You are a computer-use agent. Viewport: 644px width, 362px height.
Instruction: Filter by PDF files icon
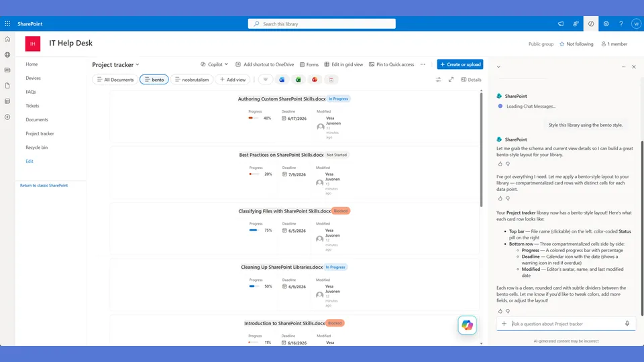click(x=331, y=80)
